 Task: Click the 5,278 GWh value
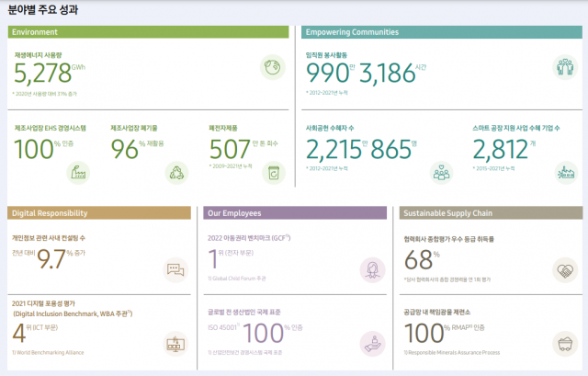[50, 73]
